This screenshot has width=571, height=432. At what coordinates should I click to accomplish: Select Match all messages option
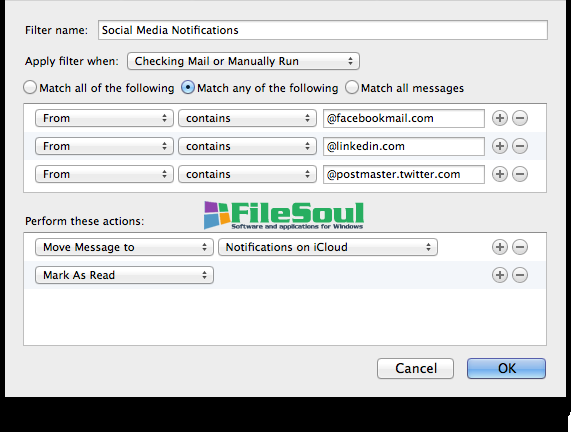coord(352,88)
